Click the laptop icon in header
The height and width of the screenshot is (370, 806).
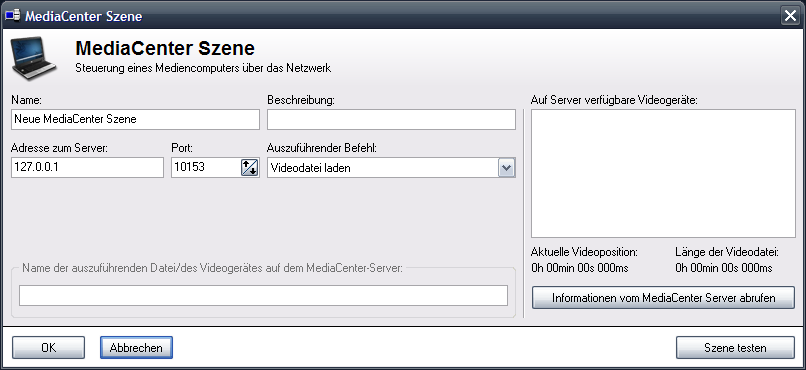(x=33, y=60)
